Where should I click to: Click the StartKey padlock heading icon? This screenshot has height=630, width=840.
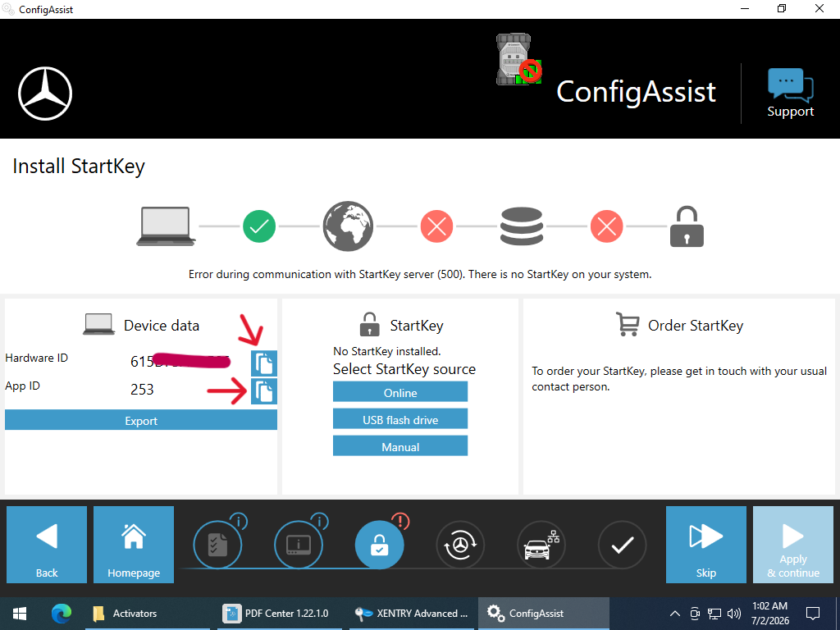pos(370,324)
